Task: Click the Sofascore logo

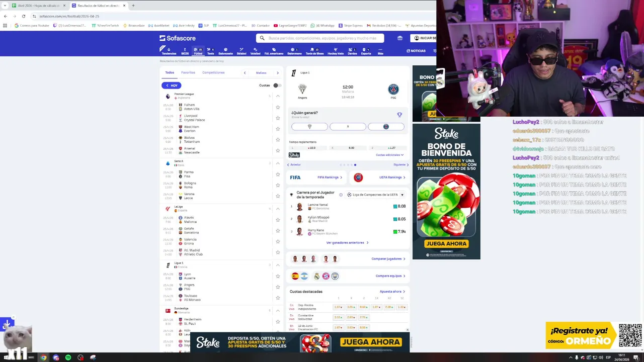Action: [x=178, y=38]
